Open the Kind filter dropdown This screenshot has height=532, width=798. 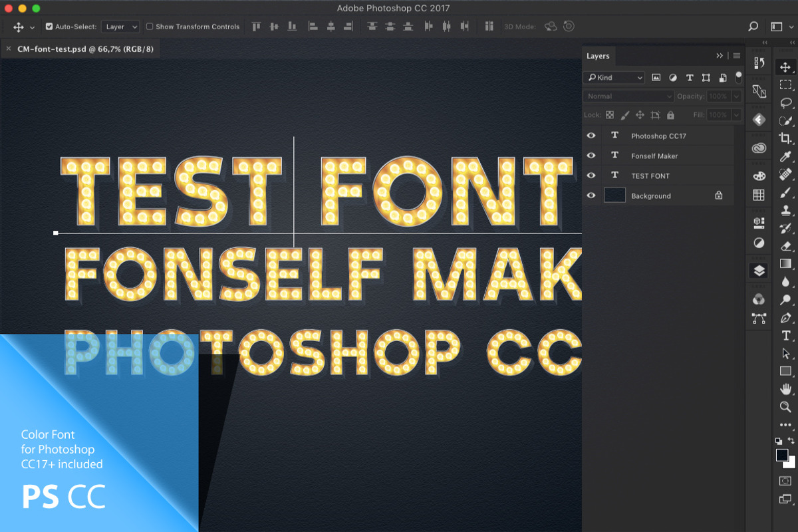point(614,78)
